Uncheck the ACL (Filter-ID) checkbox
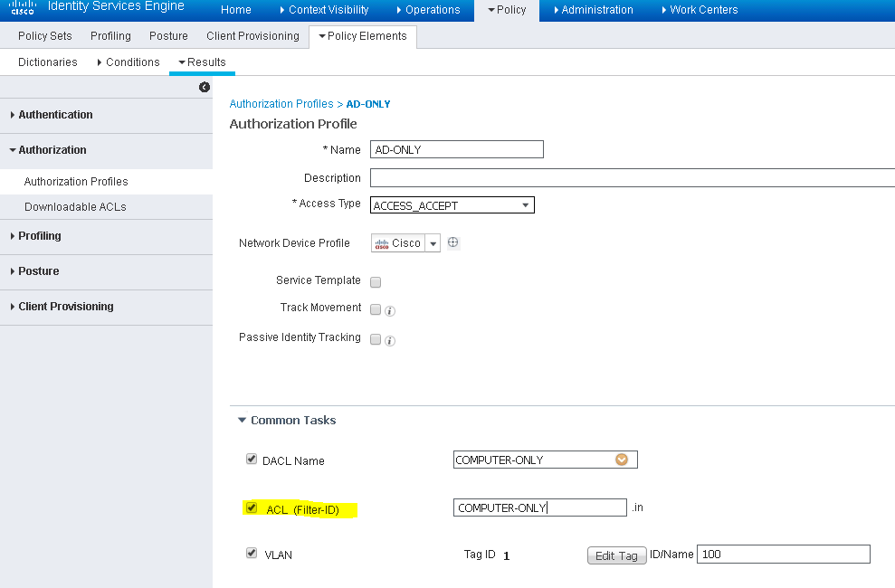The height and width of the screenshot is (588, 895). click(x=252, y=507)
